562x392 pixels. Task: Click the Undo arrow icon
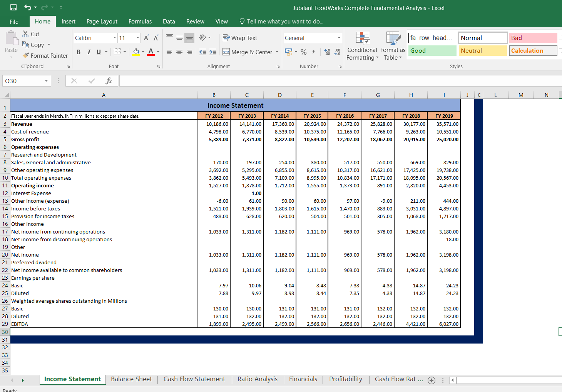pyautogui.click(x=28, y=7)
